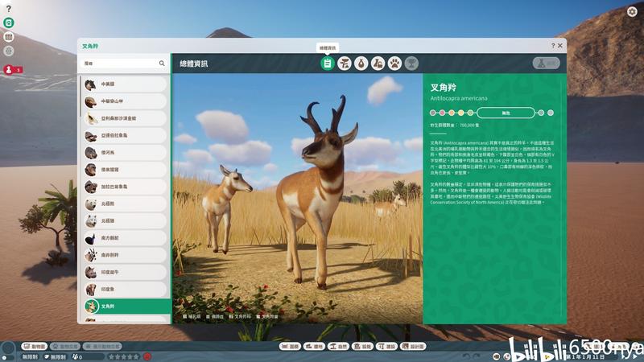Screen dimensions: 644x362
Task: Click the undo arrow in bottom bar
Action: (x=466, y=356)
